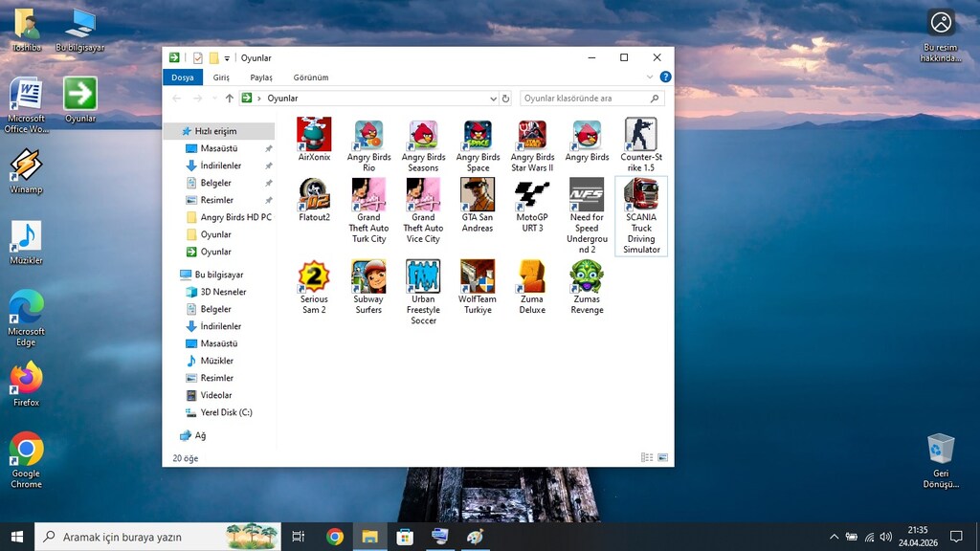The image size is (980, 551).
Task: Open İndirilenler under Hızlı erişim
Action: pyautogui.click(x=219, y=165)
